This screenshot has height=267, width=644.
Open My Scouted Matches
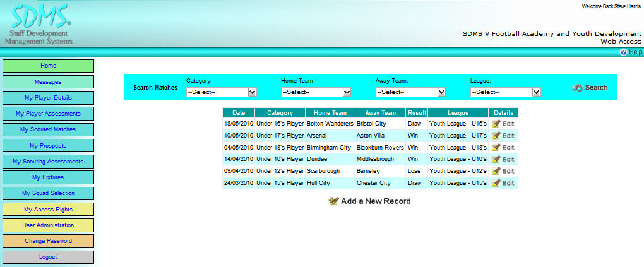(x=48, y=129)
